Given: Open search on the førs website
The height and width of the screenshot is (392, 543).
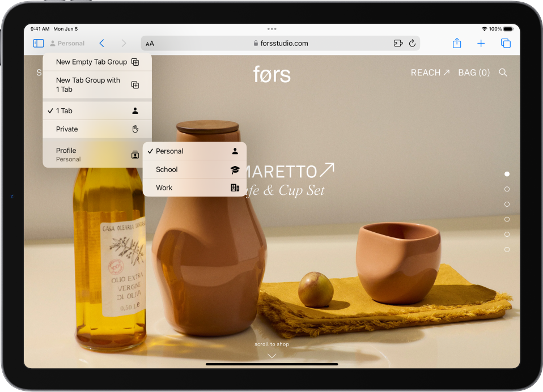Looking at the screenshot, I should tap(503, 73).
